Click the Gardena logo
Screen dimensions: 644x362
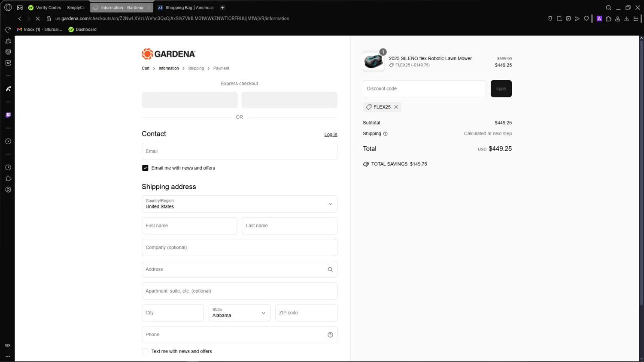pos(169,54)
